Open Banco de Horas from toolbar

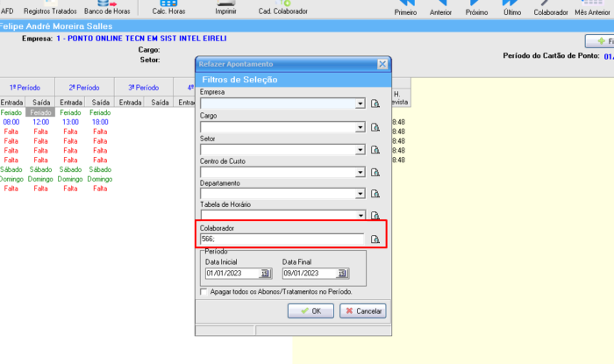tap(106, 8)
